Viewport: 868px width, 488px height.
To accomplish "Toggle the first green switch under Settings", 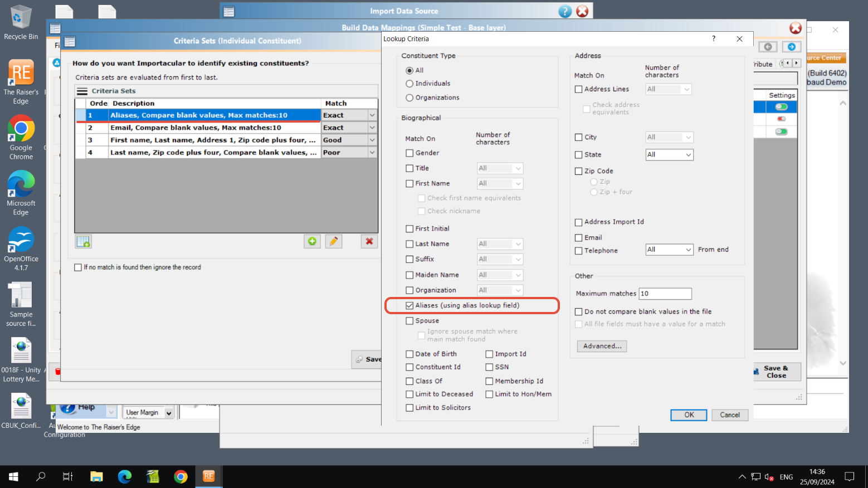I will [782, 107].
